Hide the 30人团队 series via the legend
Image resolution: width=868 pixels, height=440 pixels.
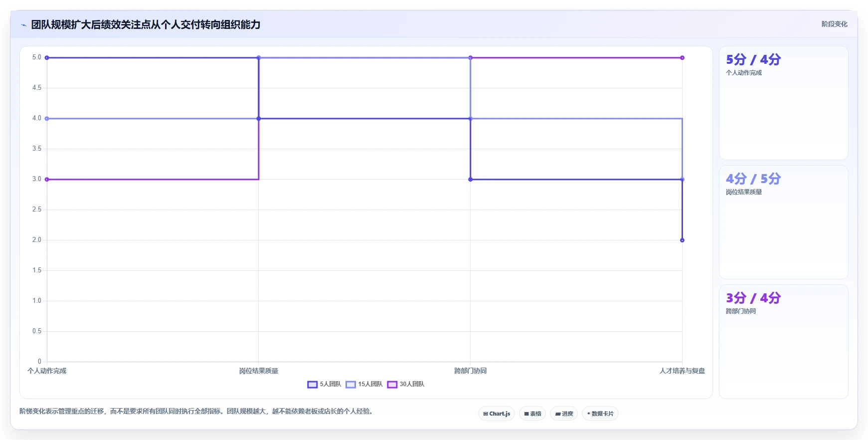coord(406,384)
